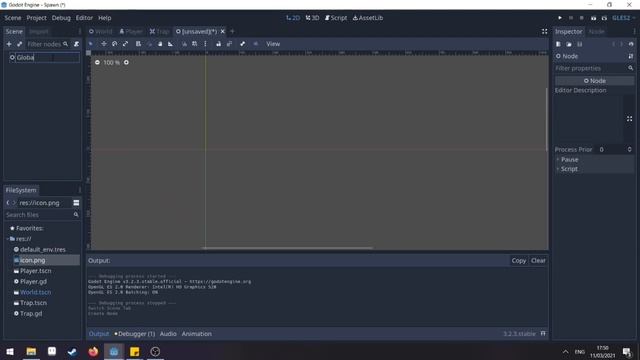Image resolution: width=640 pixels, height=360 pixels.
Task: Select Player.tscn in FileSystem
Action: pyautogui.click(x=36, y=271)
